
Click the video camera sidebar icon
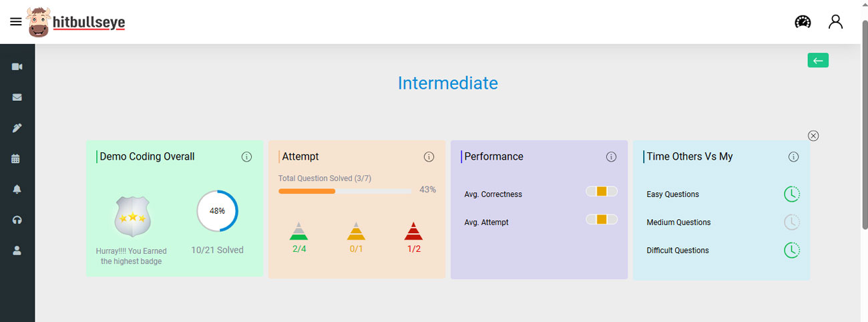click(17, 67)
